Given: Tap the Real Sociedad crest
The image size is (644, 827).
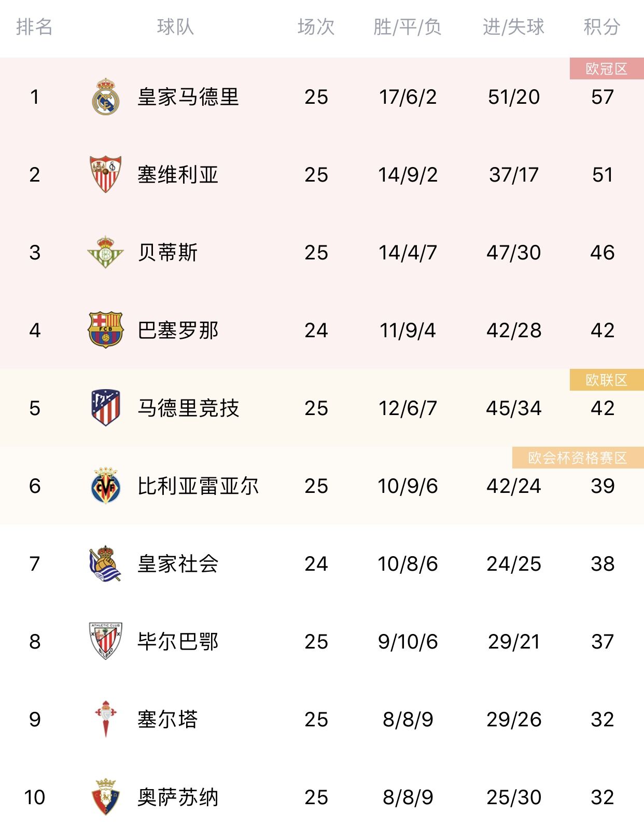Looking at the screenshot, I should 106,563.
